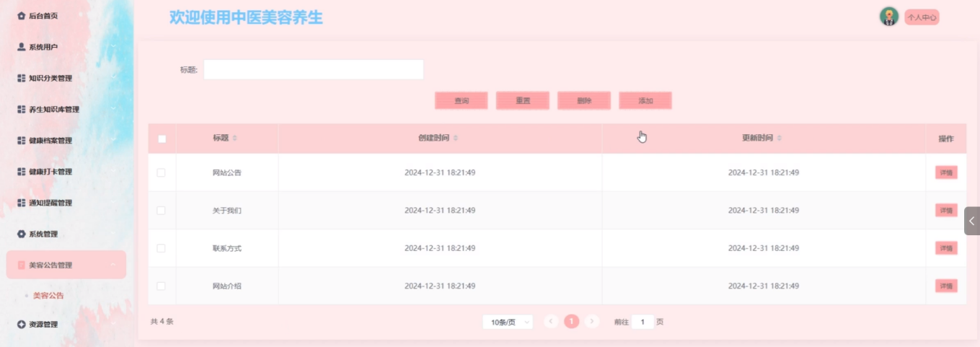980x347 pixels.
Task: Expand 资源管理 menu
Action: [66, 325]
